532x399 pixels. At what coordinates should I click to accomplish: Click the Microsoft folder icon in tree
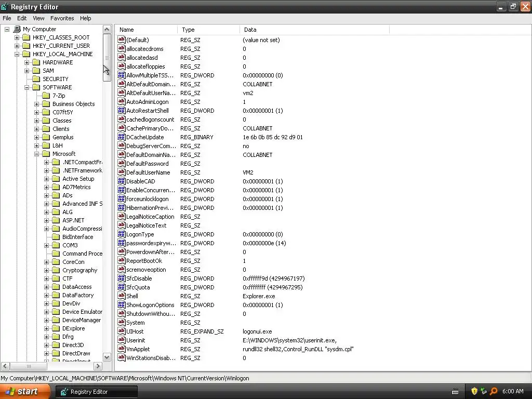pyautogui.click(x=46, y=154)
